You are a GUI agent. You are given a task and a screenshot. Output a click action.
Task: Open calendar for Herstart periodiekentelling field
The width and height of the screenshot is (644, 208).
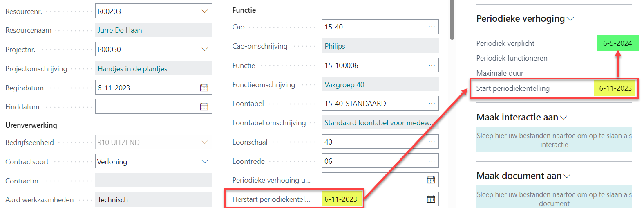[x=431, y=199]
